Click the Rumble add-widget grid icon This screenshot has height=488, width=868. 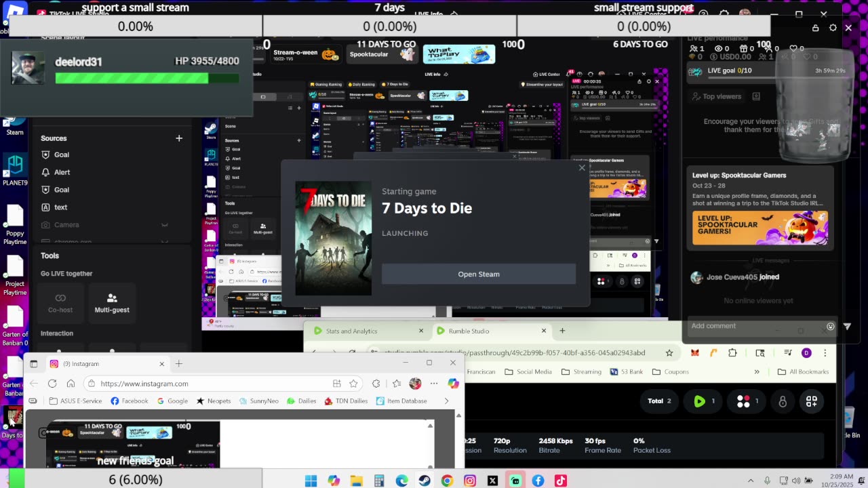coord(811,401)
